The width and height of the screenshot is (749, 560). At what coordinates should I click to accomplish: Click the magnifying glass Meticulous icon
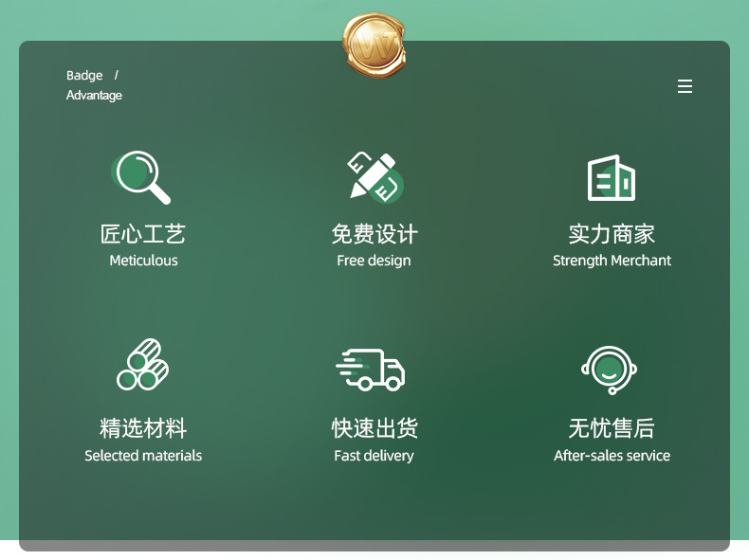(x=141, y=177)
